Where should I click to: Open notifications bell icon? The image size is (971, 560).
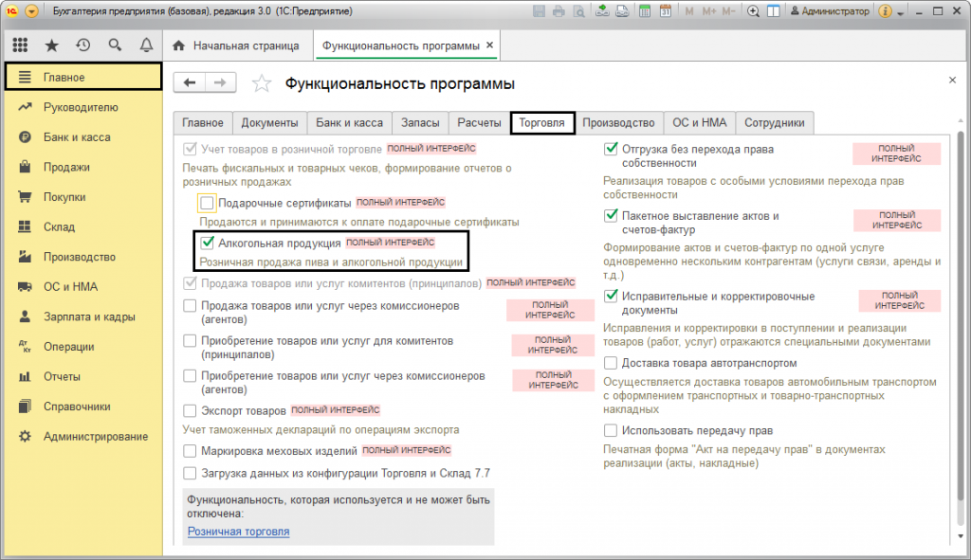pos(146,45)
